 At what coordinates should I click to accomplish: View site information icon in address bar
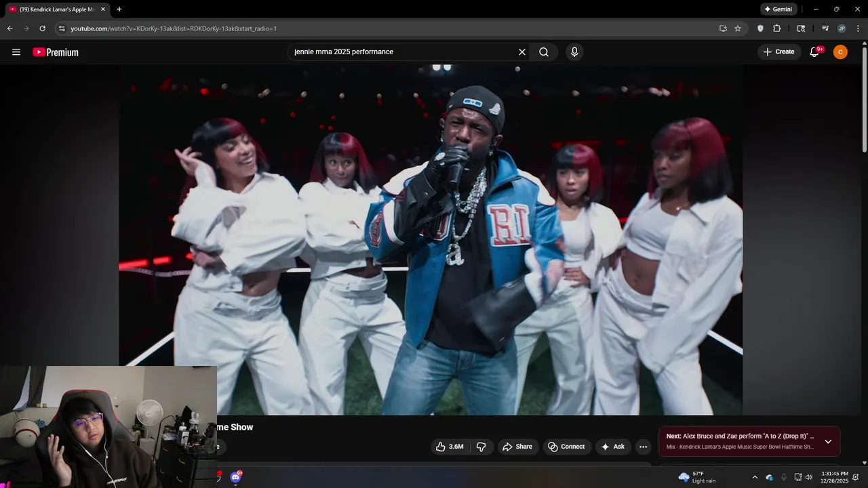[62, 28]
